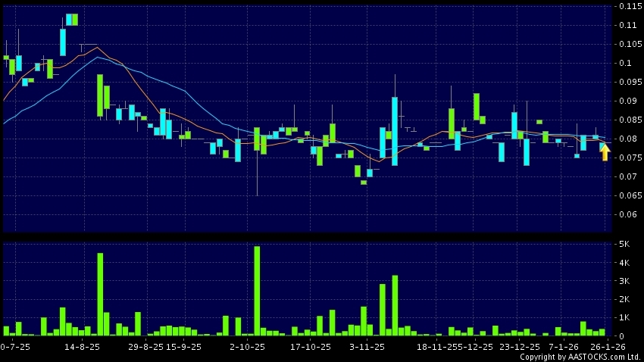Screen dimensions: 644x362
Task: Click the tallest volume bar near 2-10-25
Action: click(257, 291)
